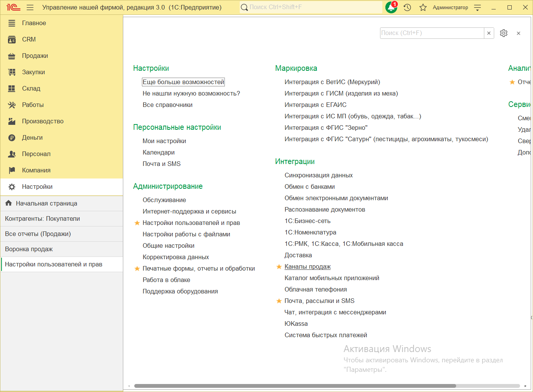The image size is (533, 392).
Task: Click the right scroll arrow of scrollbar
Action: [x=525, y=386]
